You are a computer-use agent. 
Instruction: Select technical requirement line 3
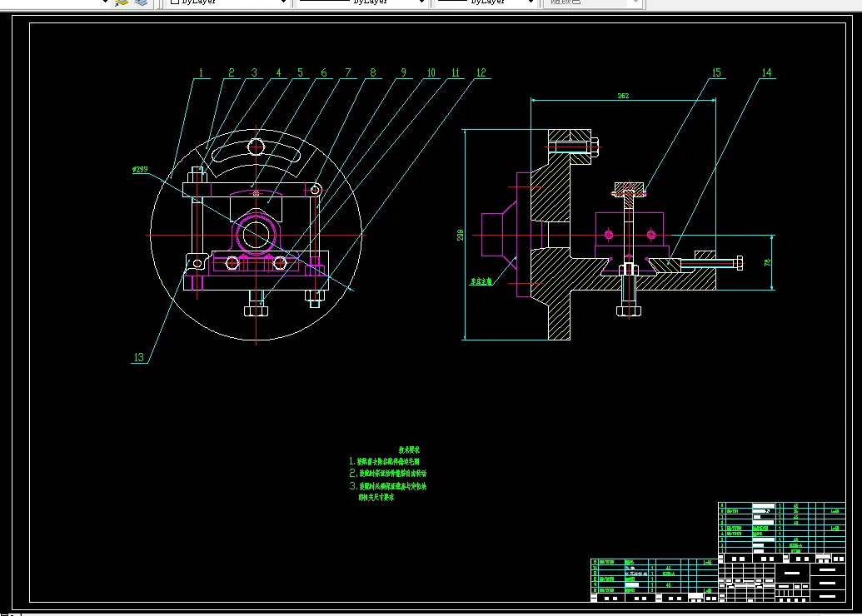(388, 491)
